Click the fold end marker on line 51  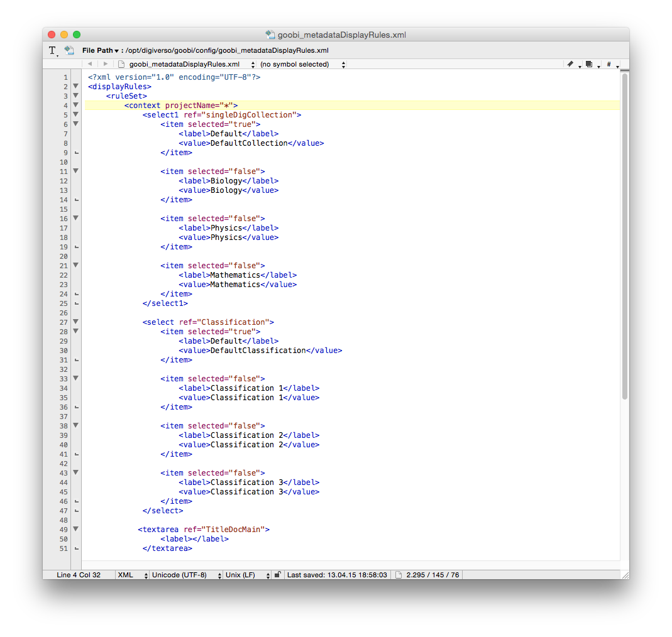[x=77, y=548]
